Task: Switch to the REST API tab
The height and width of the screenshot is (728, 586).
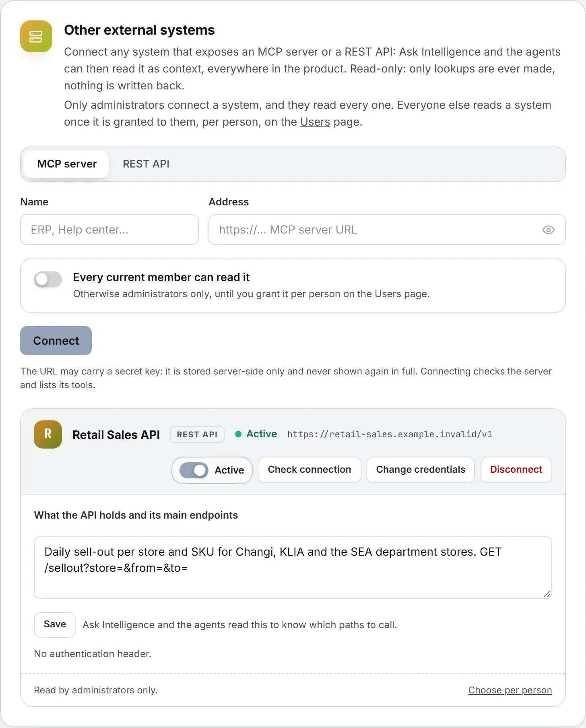Action: point(146,164)
